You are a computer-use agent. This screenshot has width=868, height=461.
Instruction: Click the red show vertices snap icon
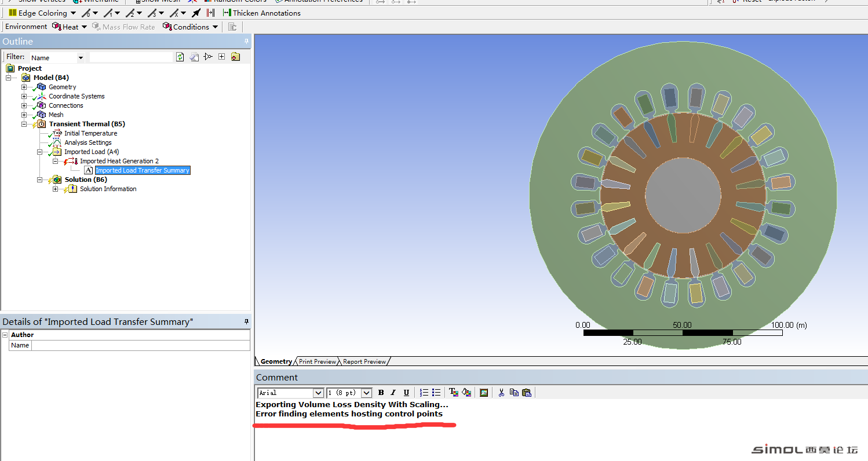(210, 13)
